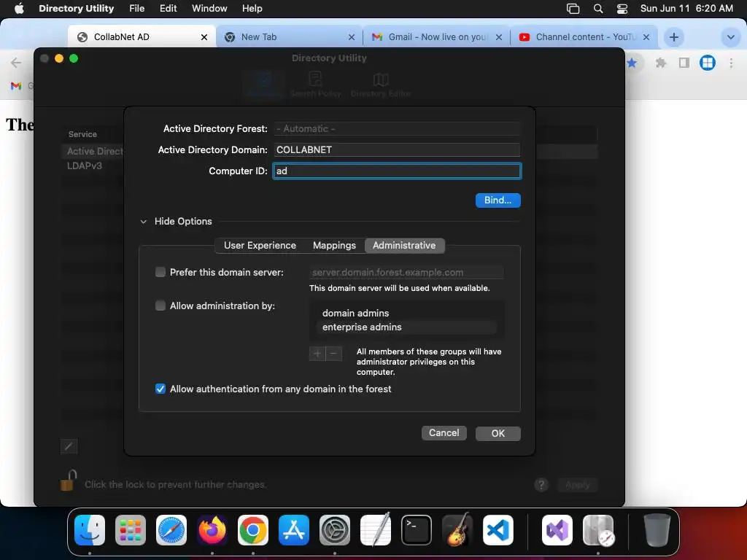
Task: Select LDAPv3 in the Service list
Action: click(85, 166)
